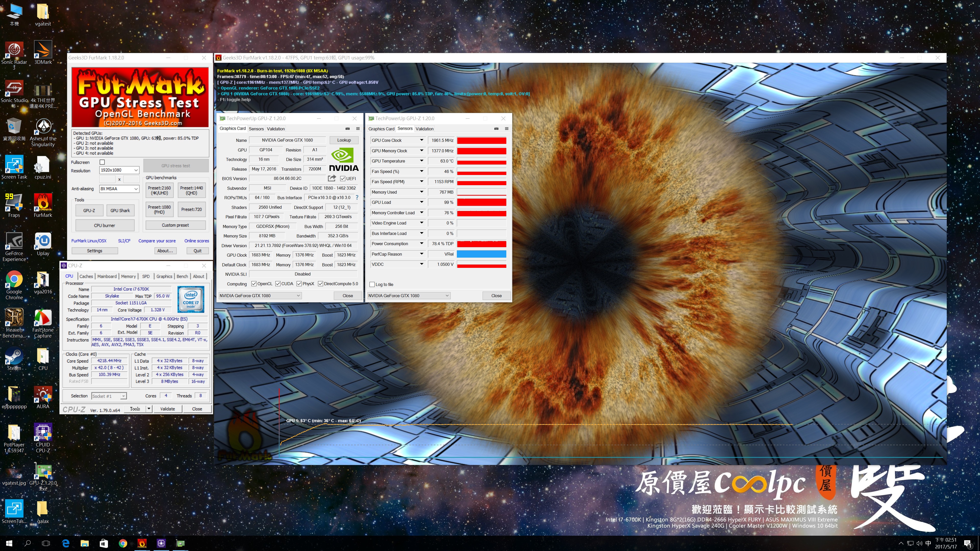Open the Resolution 1920x1080 dropdown in FurMark
This screenshot has width=980, height=551.
point(119,170)
